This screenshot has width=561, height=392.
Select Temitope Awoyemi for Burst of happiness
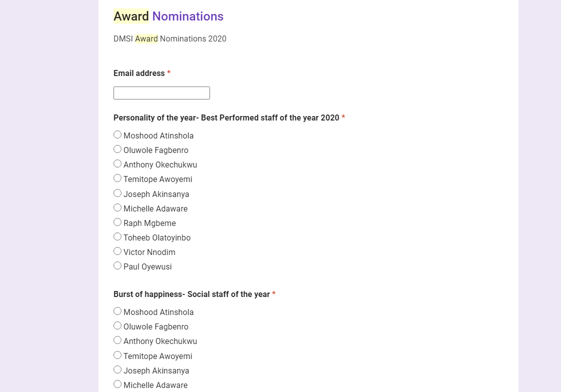[x=117, y=355]
